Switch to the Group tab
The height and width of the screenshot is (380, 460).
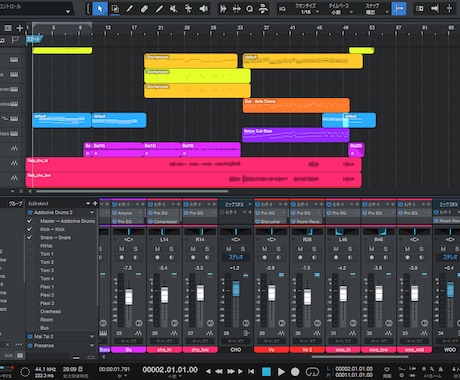(15, 203)
